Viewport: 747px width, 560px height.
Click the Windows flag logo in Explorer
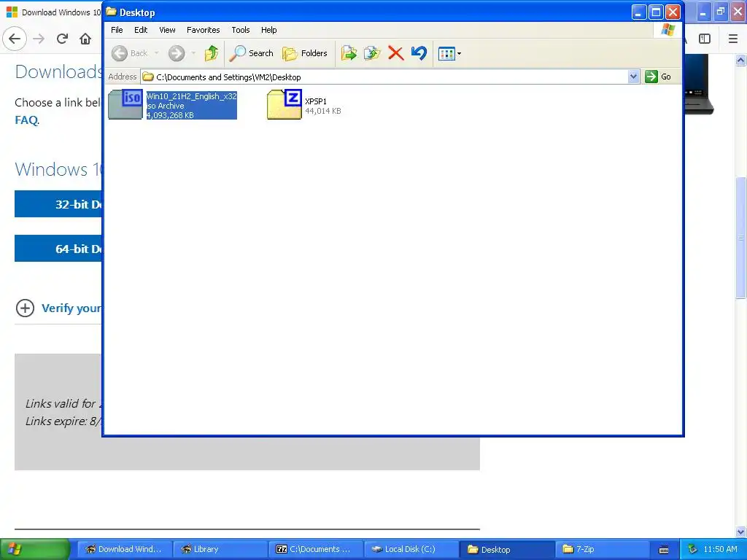tap(668, 30)
